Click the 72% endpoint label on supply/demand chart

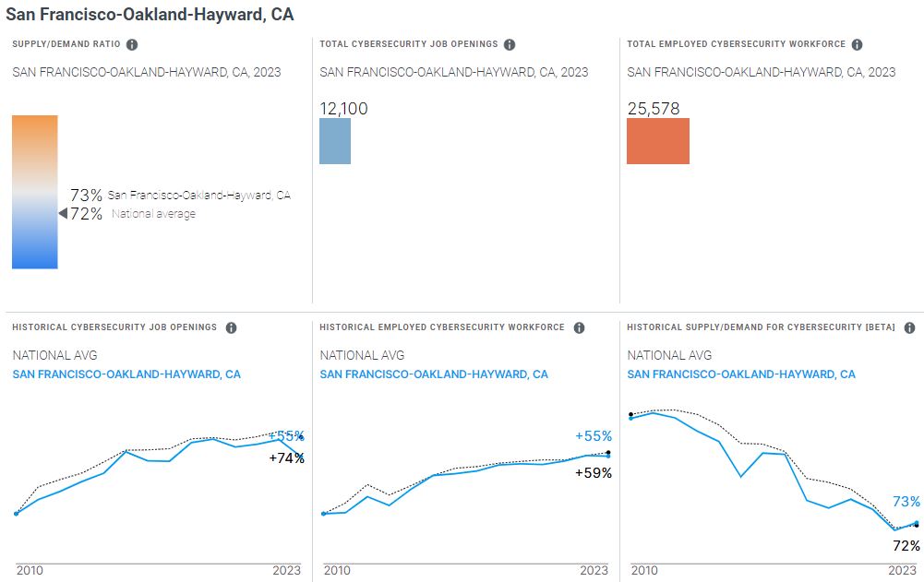[x=906, y=546]
